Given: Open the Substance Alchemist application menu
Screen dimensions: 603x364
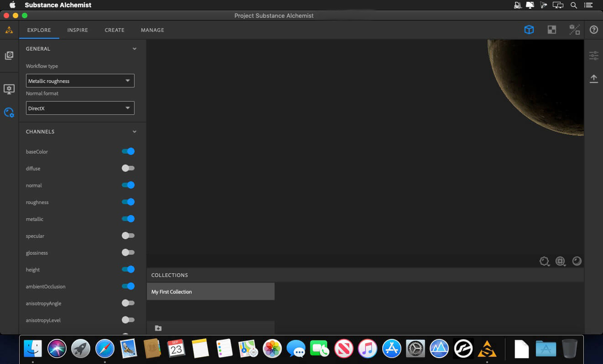Looking at the screenshot, I should (58, 5).
